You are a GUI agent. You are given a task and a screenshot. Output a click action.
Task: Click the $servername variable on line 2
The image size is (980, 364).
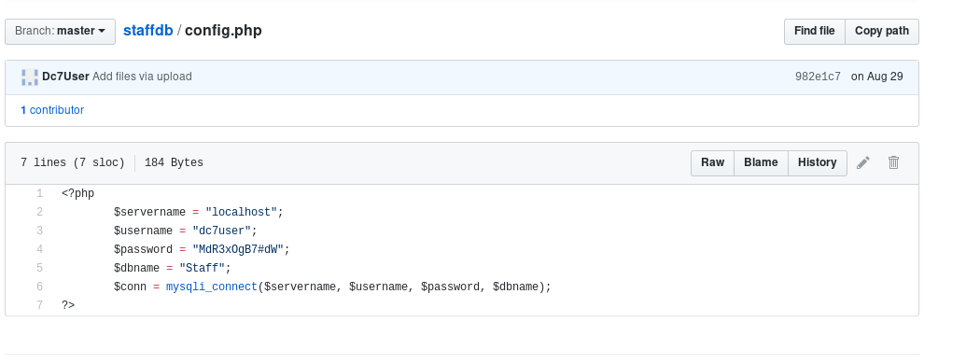point(149,212)
